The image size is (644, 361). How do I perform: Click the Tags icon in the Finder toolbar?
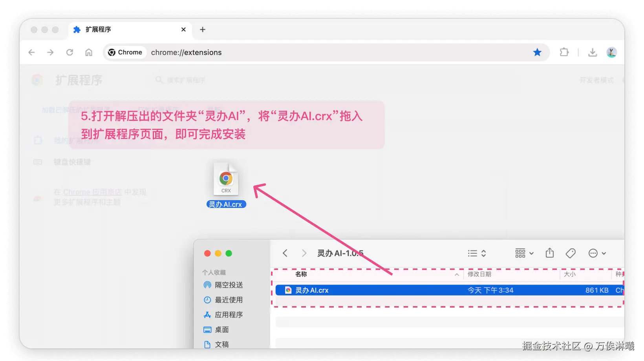(x=571, y=253)
